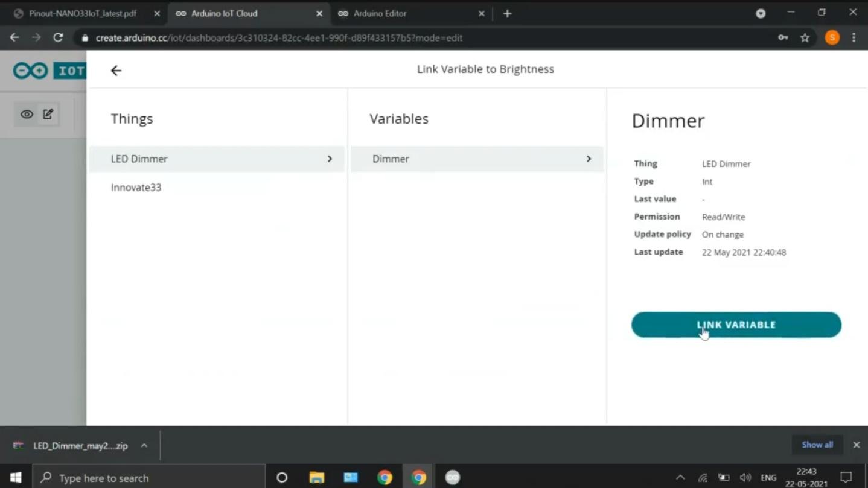Open saved passwords key icon
The width and height of the screenshot is (868, 488).
tap(783, 37)
